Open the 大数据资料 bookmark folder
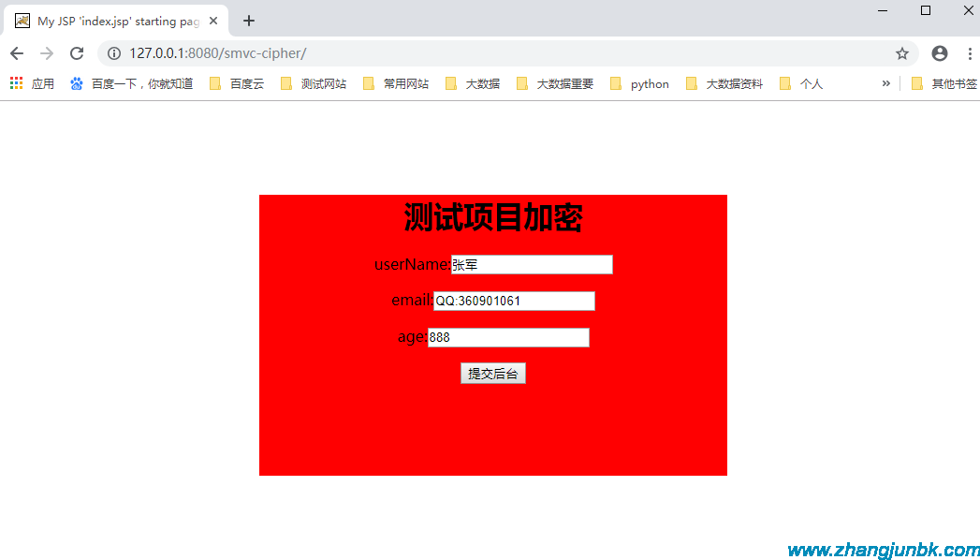Viewport: 980px width, 560px height. pos(724,83)
